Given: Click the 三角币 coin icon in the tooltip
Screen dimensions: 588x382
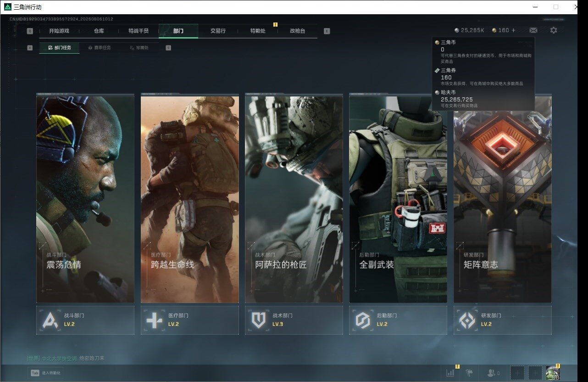Looking at the screenshot, I should click(x=437, y=42).
